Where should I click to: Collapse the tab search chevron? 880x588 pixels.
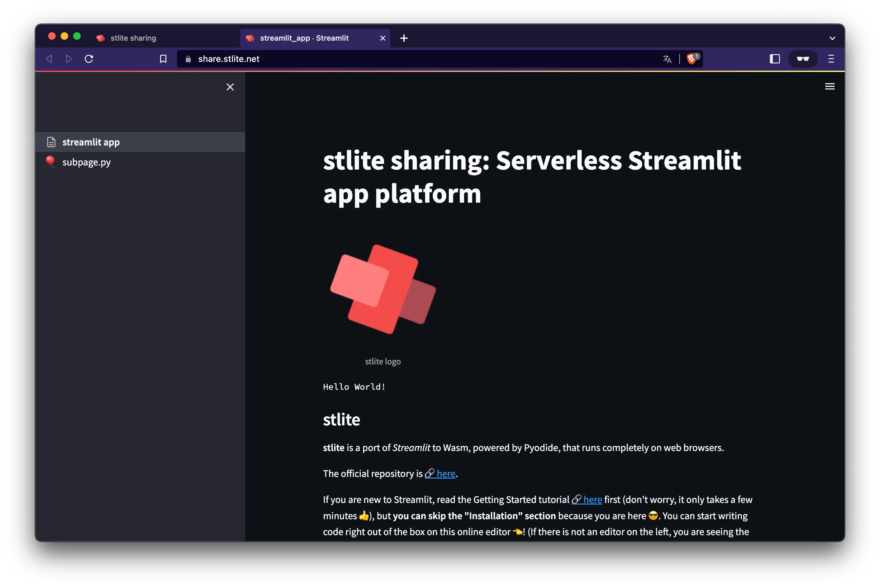[x=832, y=38]
